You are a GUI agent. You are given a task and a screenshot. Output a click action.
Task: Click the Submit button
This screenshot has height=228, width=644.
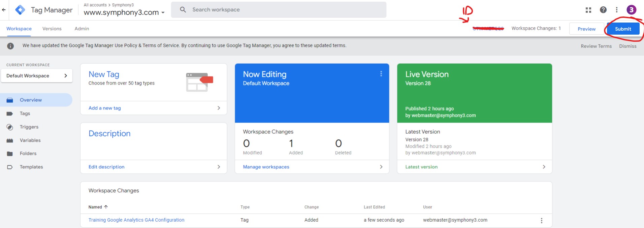(623, 29)
